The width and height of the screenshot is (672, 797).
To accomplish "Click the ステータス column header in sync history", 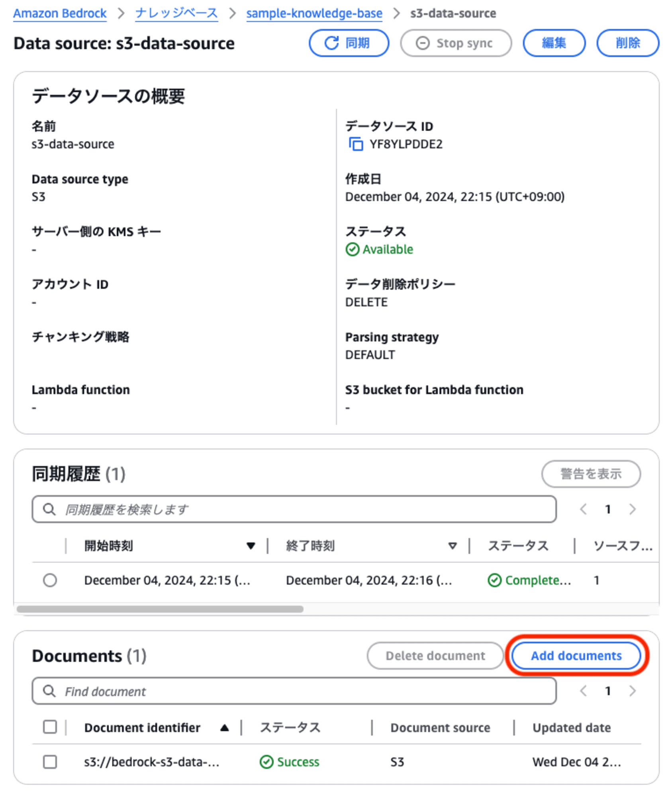I will click(x=518, y=546).
